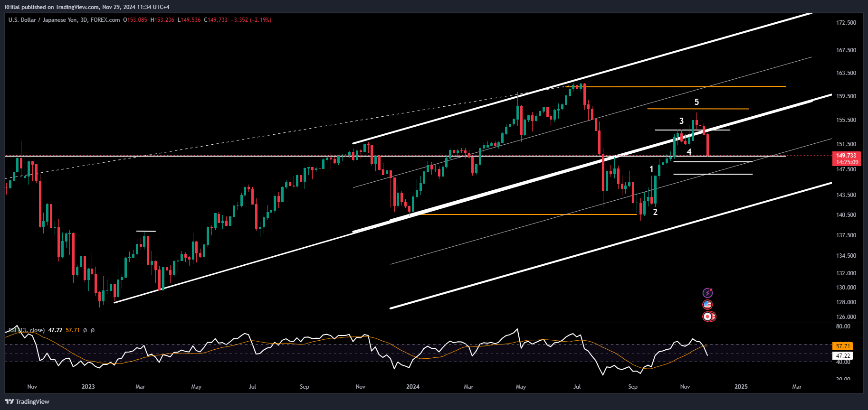Select the white RSI axis tag 47.22
This screenshot has width=868, height=410.
(843, 355)
